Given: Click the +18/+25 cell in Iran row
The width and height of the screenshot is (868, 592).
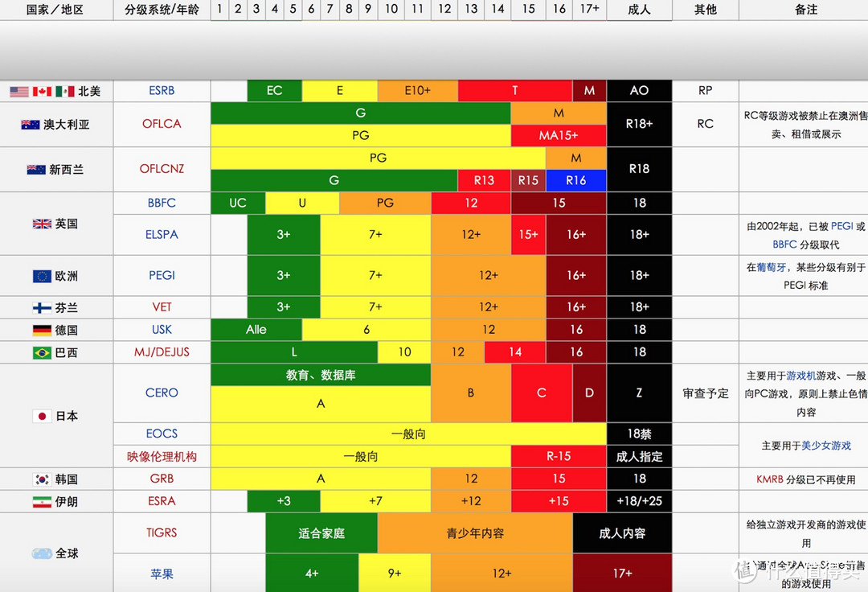Looking at the screenshot, I should (640, 501).
